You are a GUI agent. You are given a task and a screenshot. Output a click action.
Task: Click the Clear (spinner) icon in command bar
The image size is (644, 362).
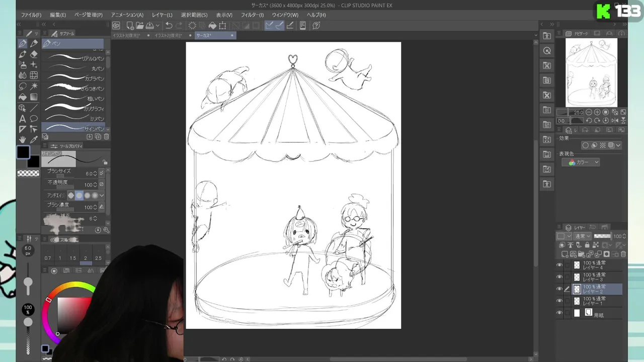click(x=192, y=25)
